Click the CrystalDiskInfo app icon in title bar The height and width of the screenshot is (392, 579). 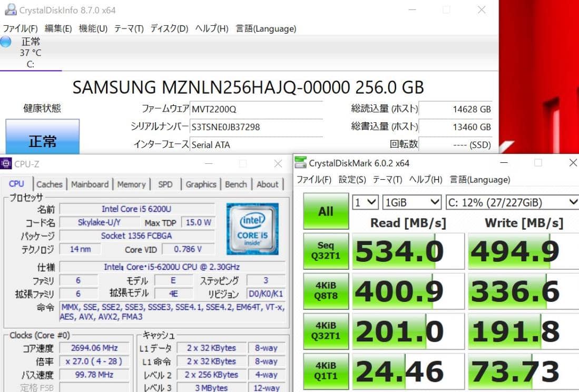point(11,9)
